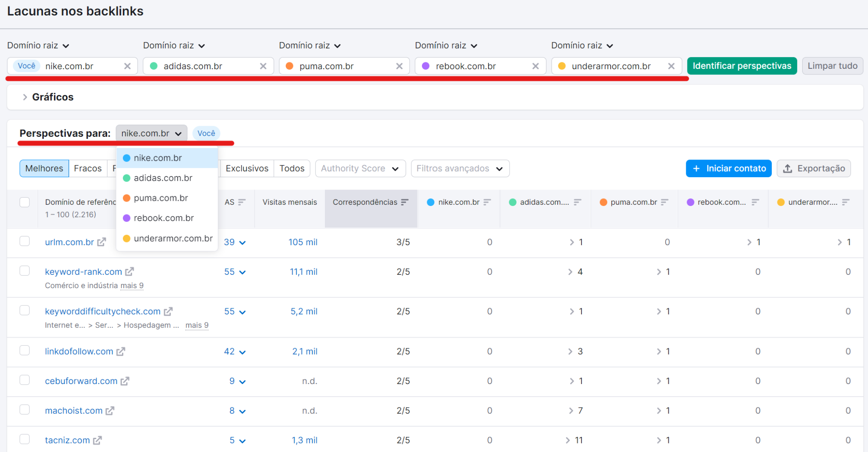
Task: Open external link icon for keyworddifficultycheck.com
Action: [x=168, y=311]
